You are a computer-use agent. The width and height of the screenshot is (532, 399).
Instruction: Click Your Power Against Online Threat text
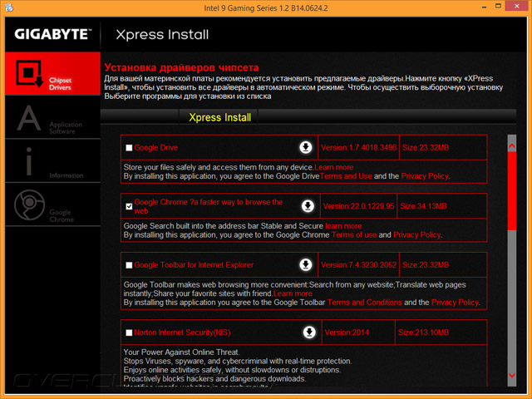(x=181, y=352)
